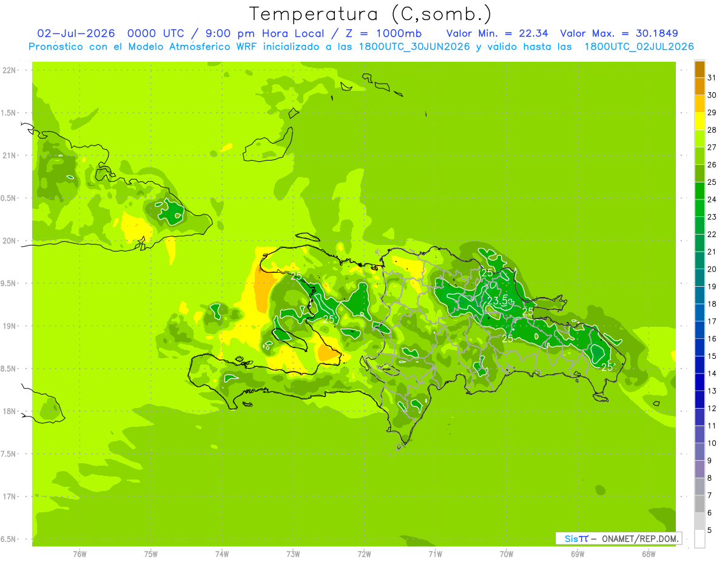Click the "75W" longitude label
This screenshot has width=728, height=562.
(151, 554)
